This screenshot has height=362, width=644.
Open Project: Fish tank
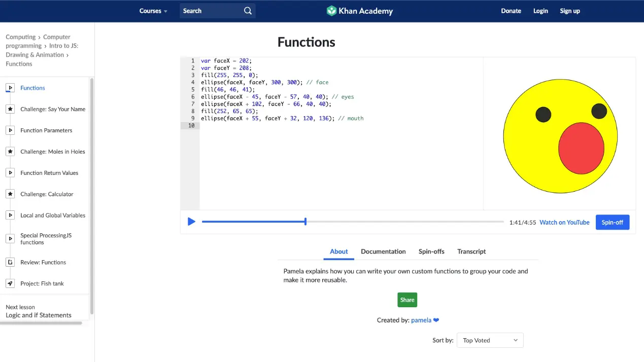pyautogui.click(x=42, y=283)
